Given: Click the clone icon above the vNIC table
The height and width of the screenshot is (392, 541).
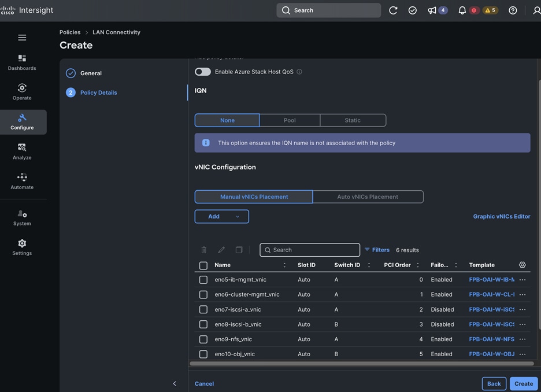Looking at the screenshot, I should [239, 250].
